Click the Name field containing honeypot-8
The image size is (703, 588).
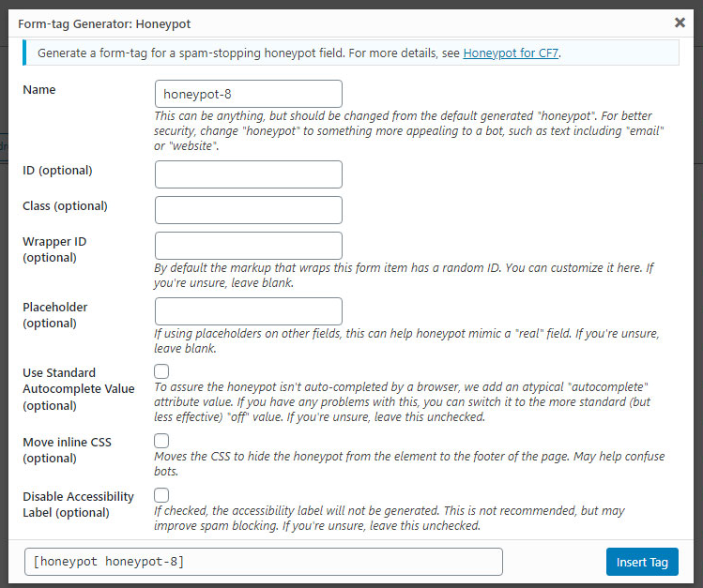(x=249, y=94)
